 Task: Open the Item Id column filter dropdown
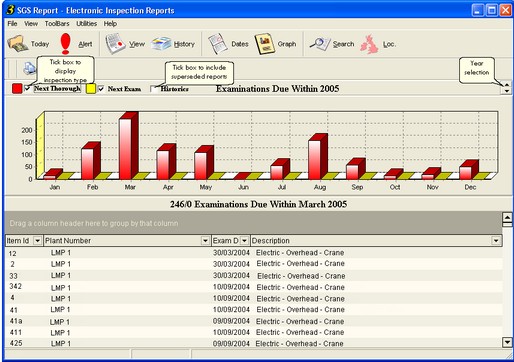coord(38,241)
